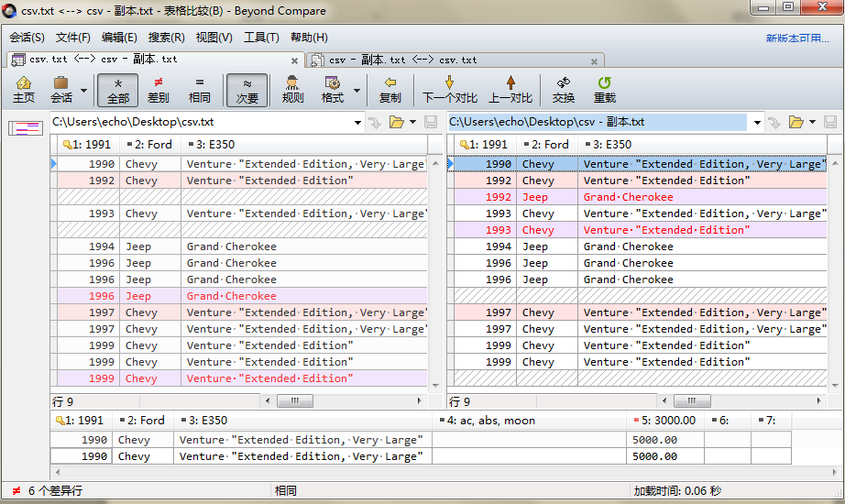This screenshot has width=845, height=504.
Task: Click the right file path input field
Action: point(596,122)
